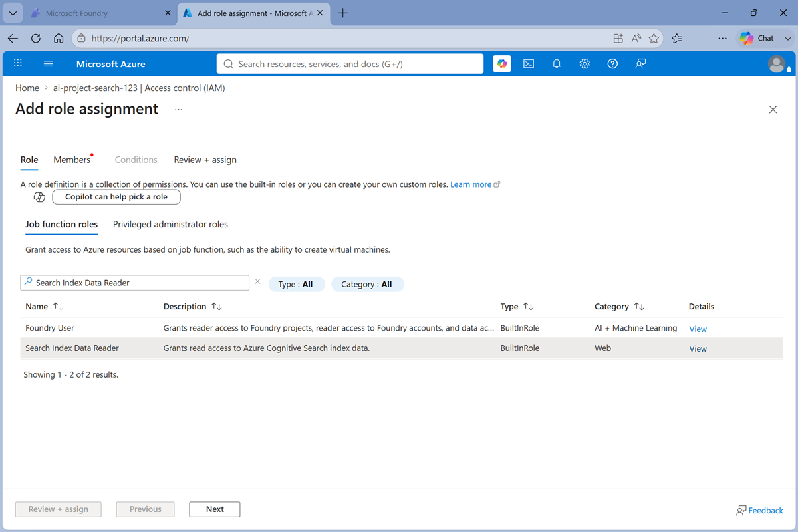This screenshot has height=532, width=798.
Task: Open the Category : All filter
Action: (367, 284)
